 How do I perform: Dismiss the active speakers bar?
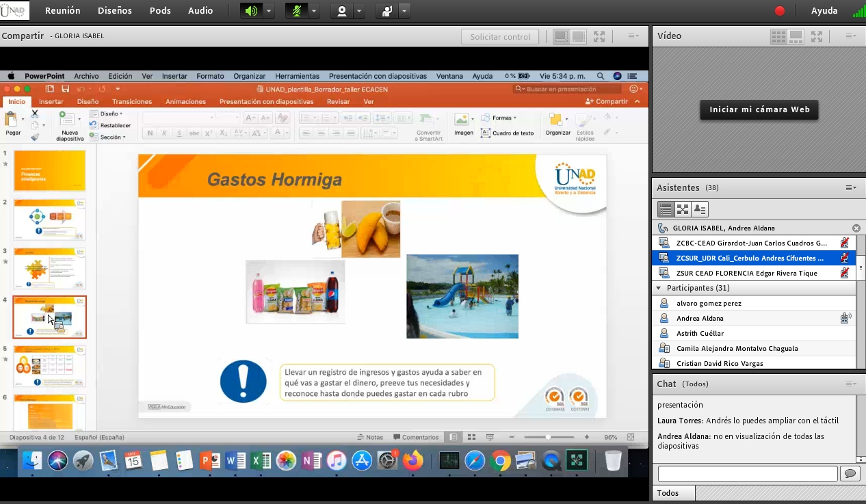(856, 228)
